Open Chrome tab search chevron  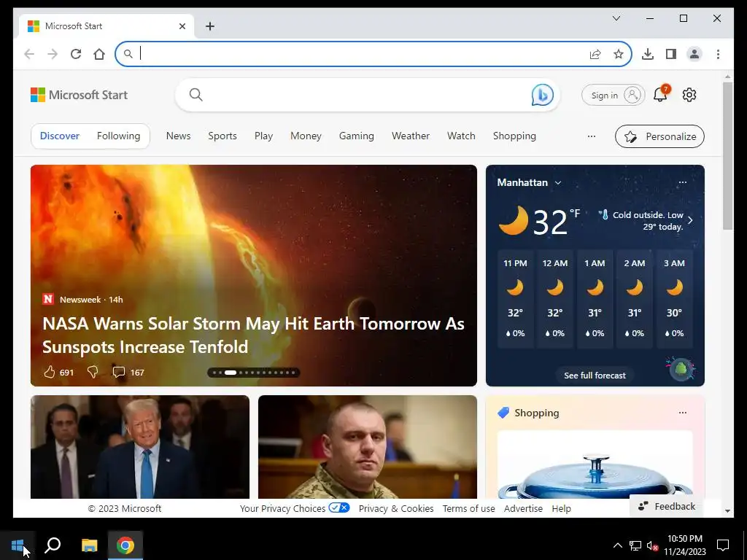tap(616, 18)
